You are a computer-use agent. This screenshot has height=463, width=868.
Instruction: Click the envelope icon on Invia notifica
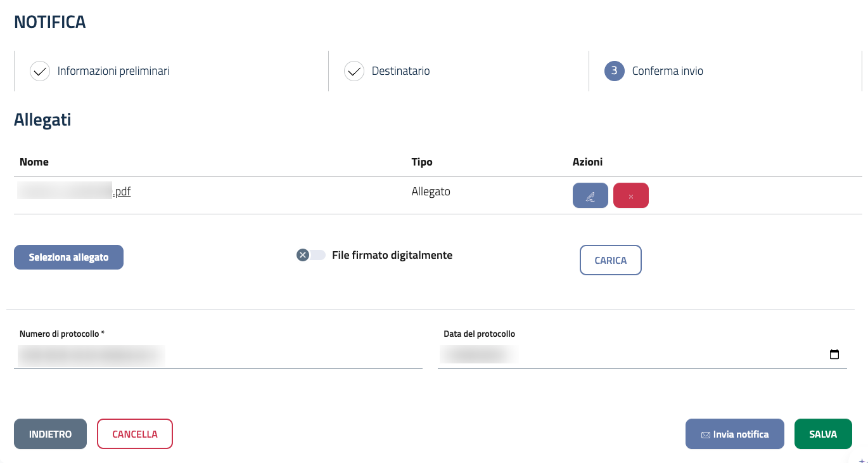pyautogui.click(x=705, y=435)
